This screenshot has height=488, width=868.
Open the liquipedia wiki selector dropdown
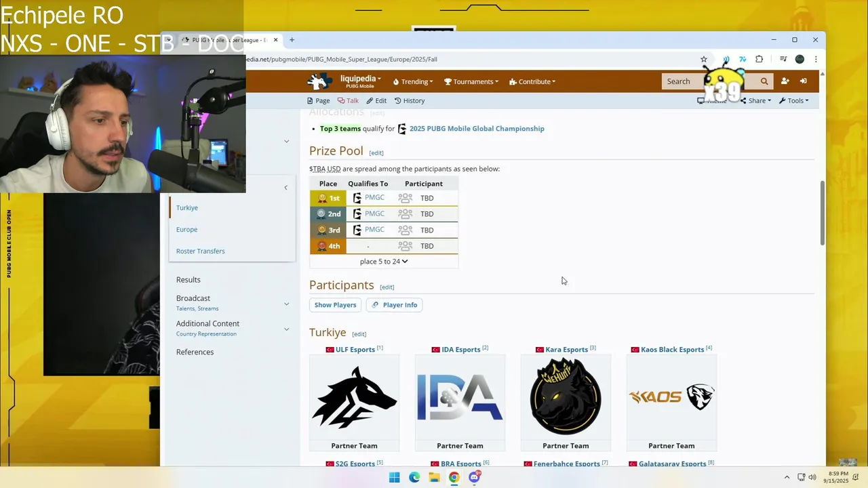tap(360, 81)
